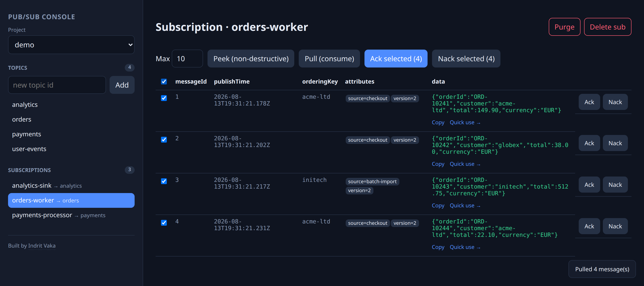Uncheck the checkbox for message 2
Image resolution: width=644 pixels, height=286 pixels.
click(x=164, y=139)
